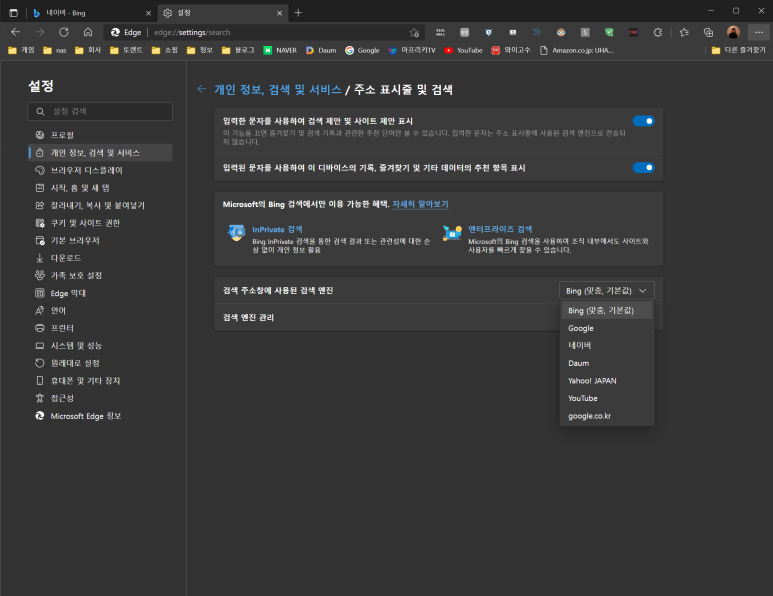Image resolution: width=773 pixels, height=596 pixels.
Task: Toggle search and site suggestions switch
Action: [643, 121]
